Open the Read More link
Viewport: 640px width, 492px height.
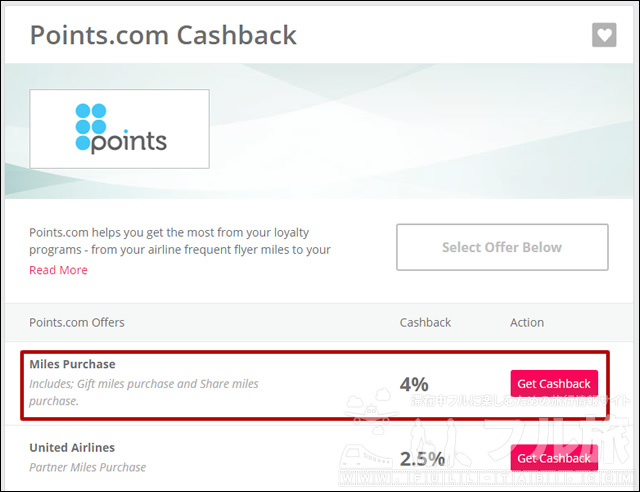click(58, 270)
